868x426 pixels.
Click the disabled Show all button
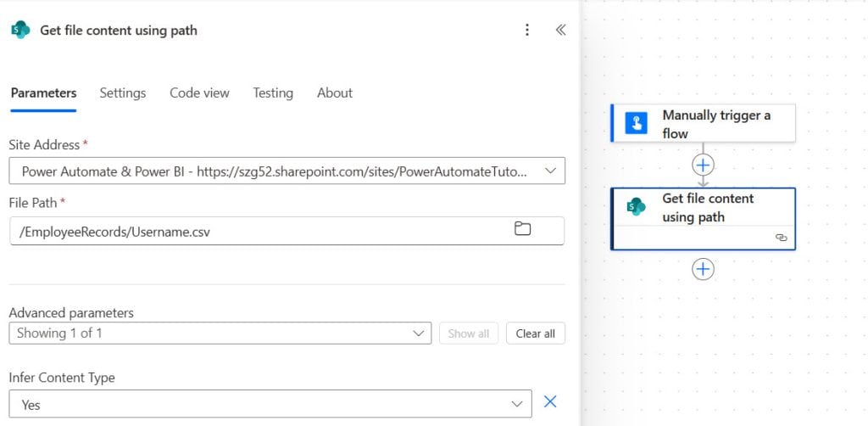point(468,333)
